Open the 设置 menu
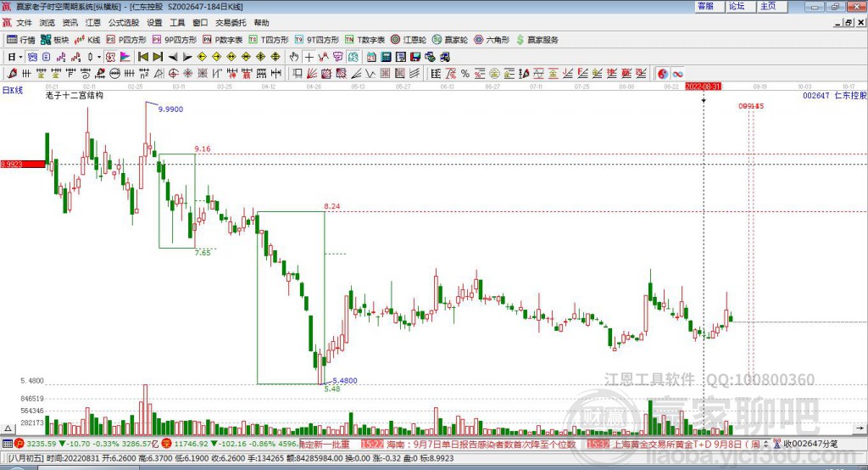Image resolution: width=868 pixels, height=470 pixels. coord(154,23)
